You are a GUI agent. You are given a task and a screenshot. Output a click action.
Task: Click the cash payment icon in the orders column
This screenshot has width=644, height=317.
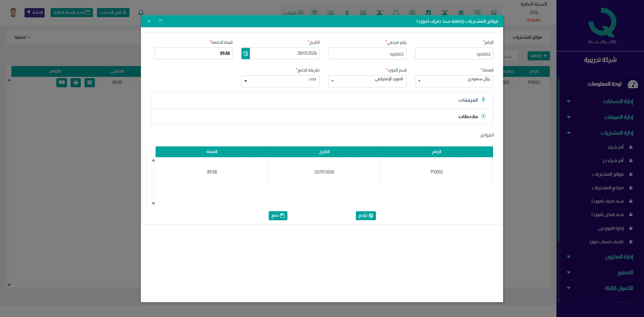[62, 83]
